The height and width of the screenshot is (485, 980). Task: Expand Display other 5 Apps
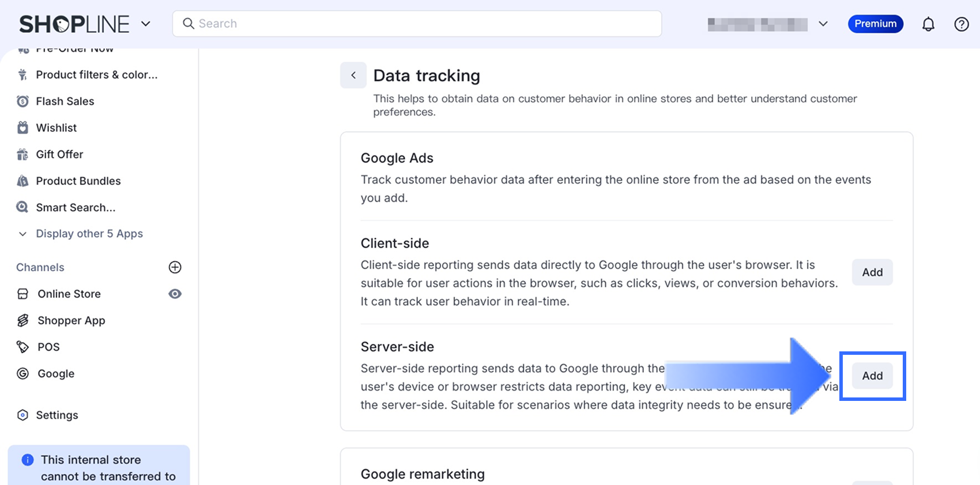pyautogui.click(x=89, y=234)
